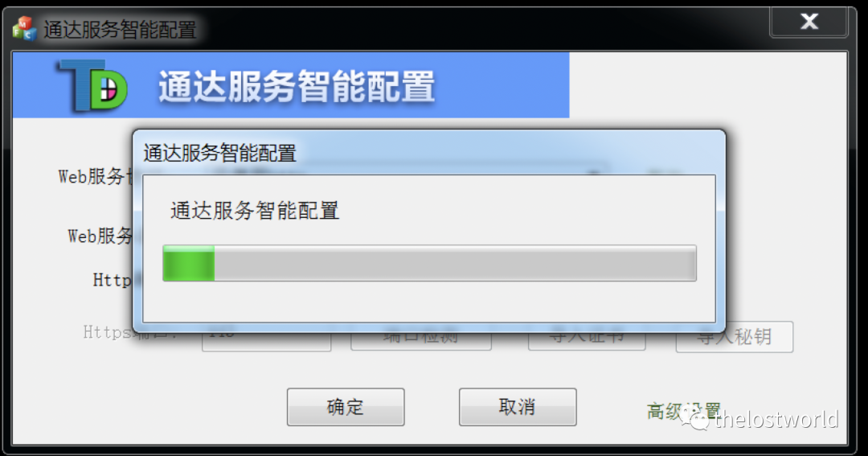Click the WeChat watermark icon
Image resolution: width=868 pixels, height=456 pixels.
point(694,418)
